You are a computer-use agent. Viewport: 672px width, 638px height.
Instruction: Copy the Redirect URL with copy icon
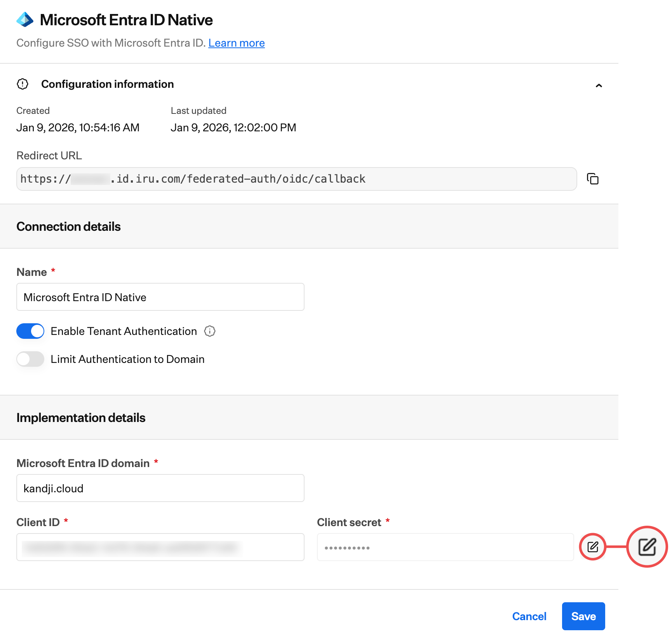(x=592, y=179)
